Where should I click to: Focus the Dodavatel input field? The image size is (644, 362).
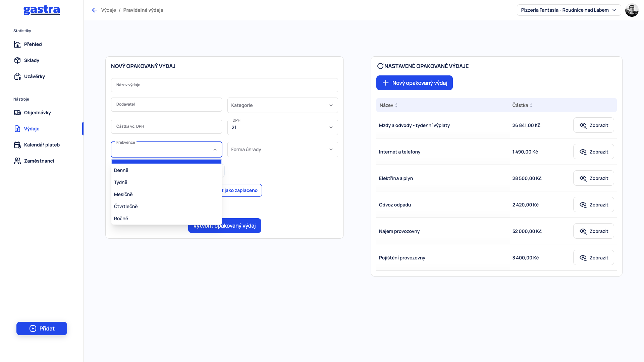pyautogui.click(x=166, y=105)
